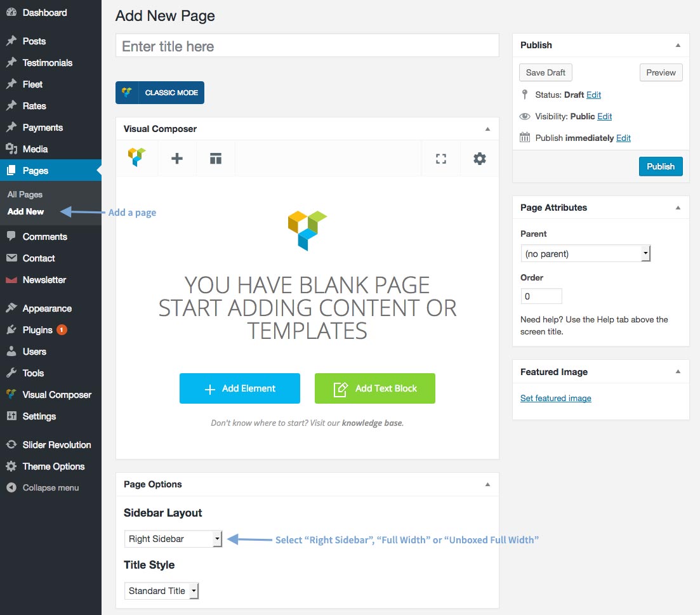The height and width of the screenshot is (615, 700).
Task: Toggle fullscreen mode icon in composer
Action: tap(441, 159)
